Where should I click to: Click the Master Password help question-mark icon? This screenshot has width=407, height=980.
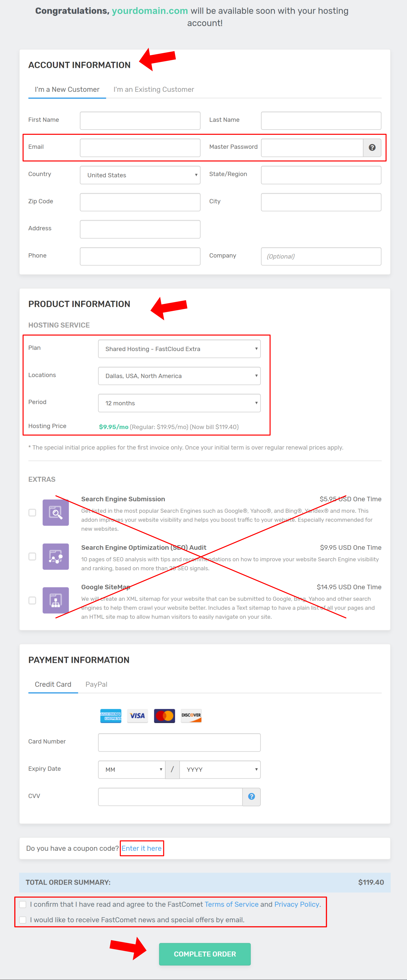pyautogui.click(x=372, y=147)
